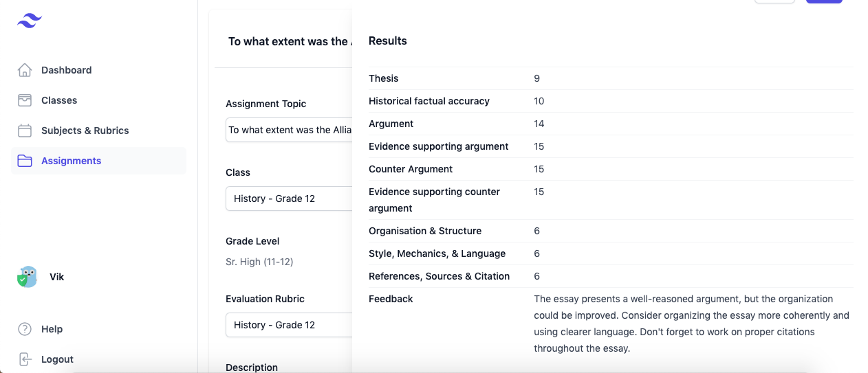Click the Tailwind wave logo
This screenshot has height=373, width=868.
coord(30,21)
